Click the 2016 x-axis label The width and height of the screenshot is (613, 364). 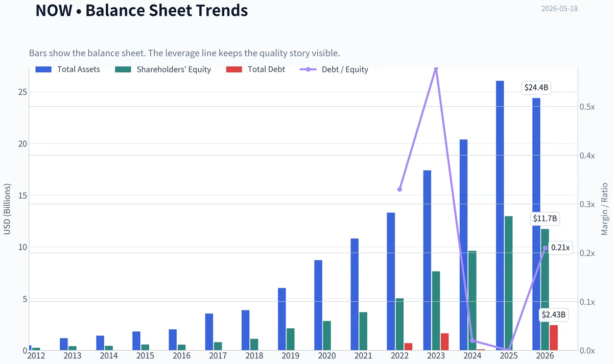tap(181, 355)
